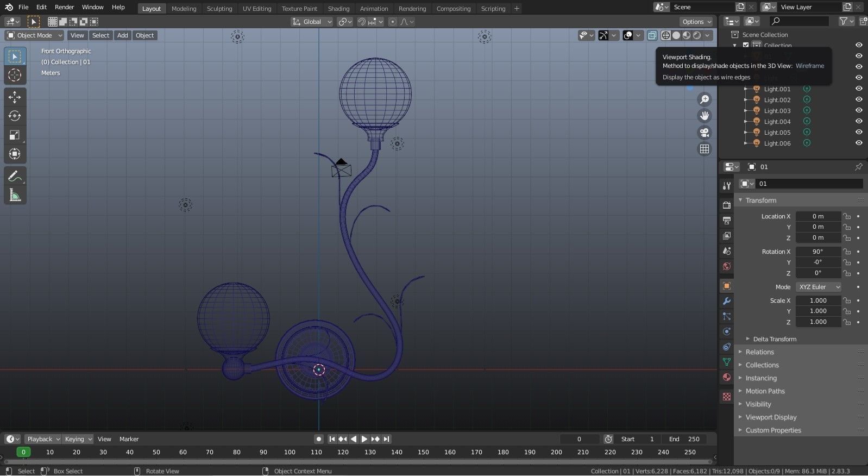Open the World properties globe tab
This screenshot has height=476, width=868.
727,266
